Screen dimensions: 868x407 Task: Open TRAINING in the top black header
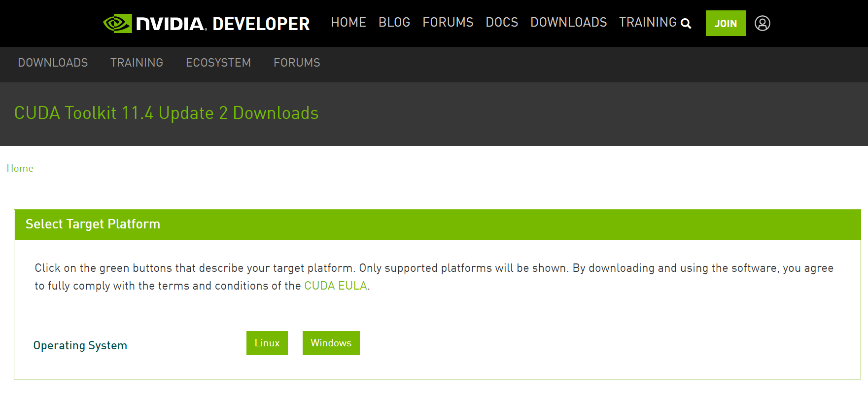[x=648, y=22]
